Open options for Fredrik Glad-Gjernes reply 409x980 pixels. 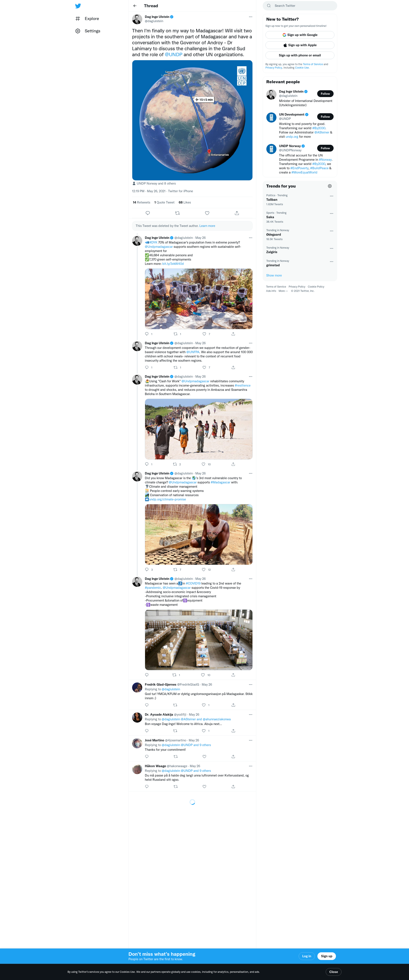[250, 684]
